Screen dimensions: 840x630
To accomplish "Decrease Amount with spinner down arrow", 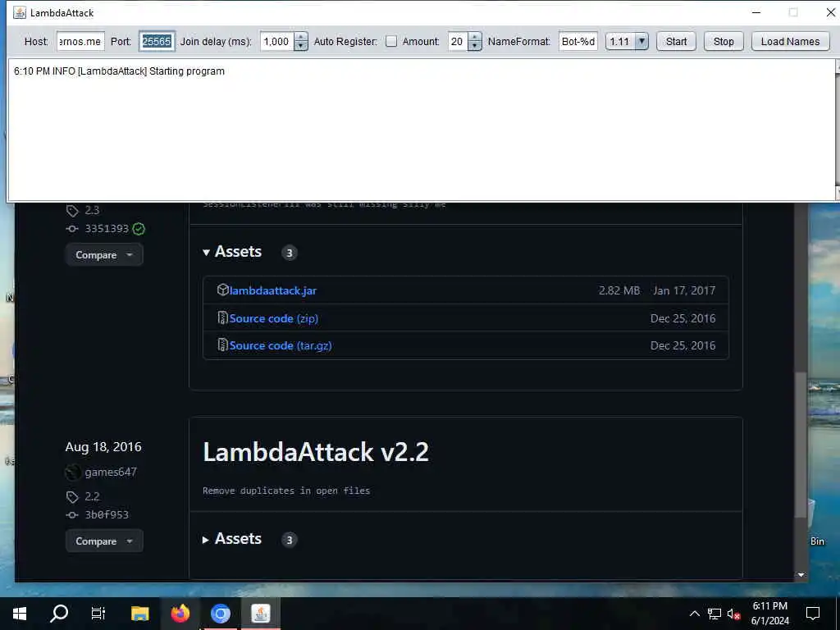I will point(475,46).
